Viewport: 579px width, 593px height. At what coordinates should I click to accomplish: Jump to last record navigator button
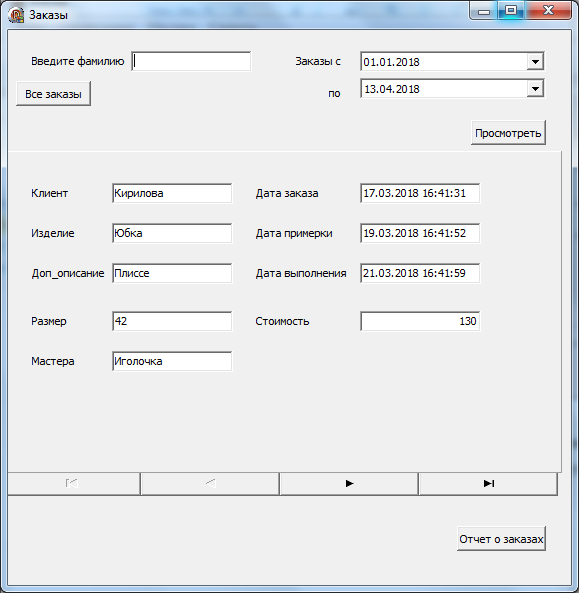[x=488, y=483]
